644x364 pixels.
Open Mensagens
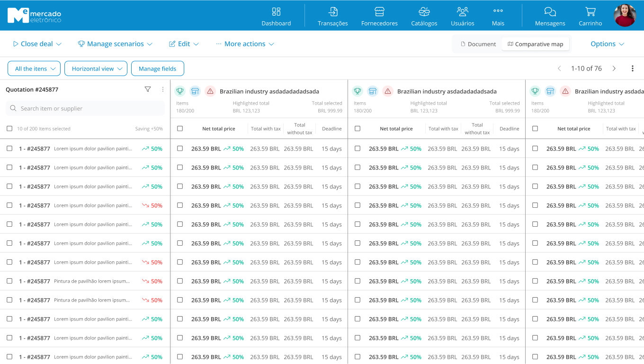pos(550,16)
